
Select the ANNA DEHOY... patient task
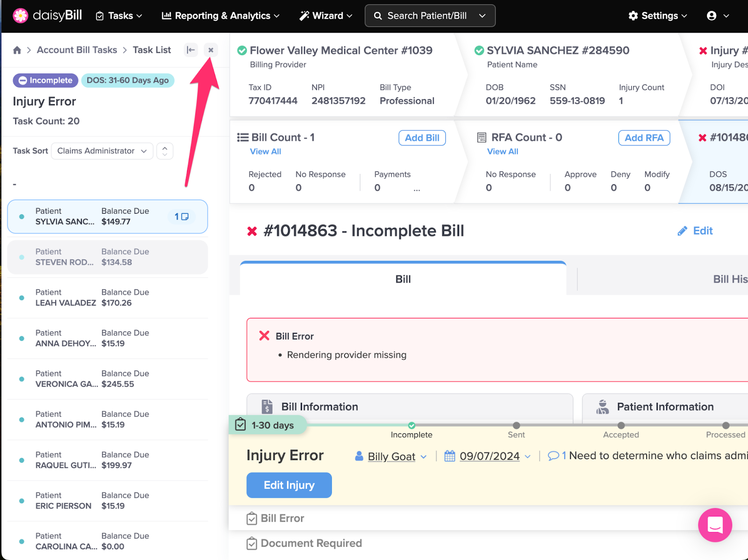point(108,338)
